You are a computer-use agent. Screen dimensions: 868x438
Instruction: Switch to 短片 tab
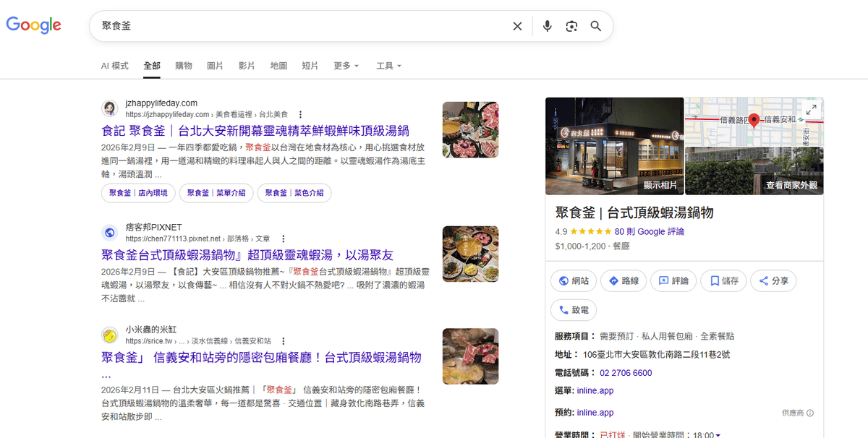click(x=310, y=66)
